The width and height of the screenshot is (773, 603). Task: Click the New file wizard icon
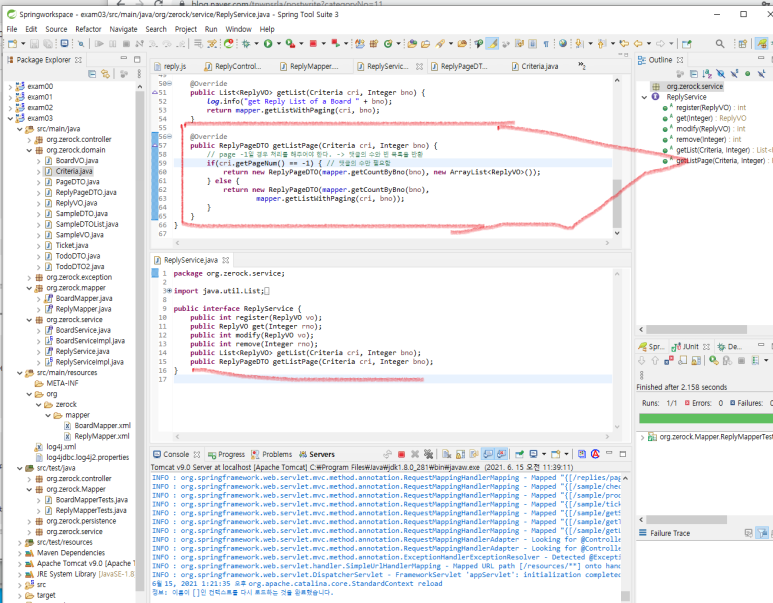(12, 44)
